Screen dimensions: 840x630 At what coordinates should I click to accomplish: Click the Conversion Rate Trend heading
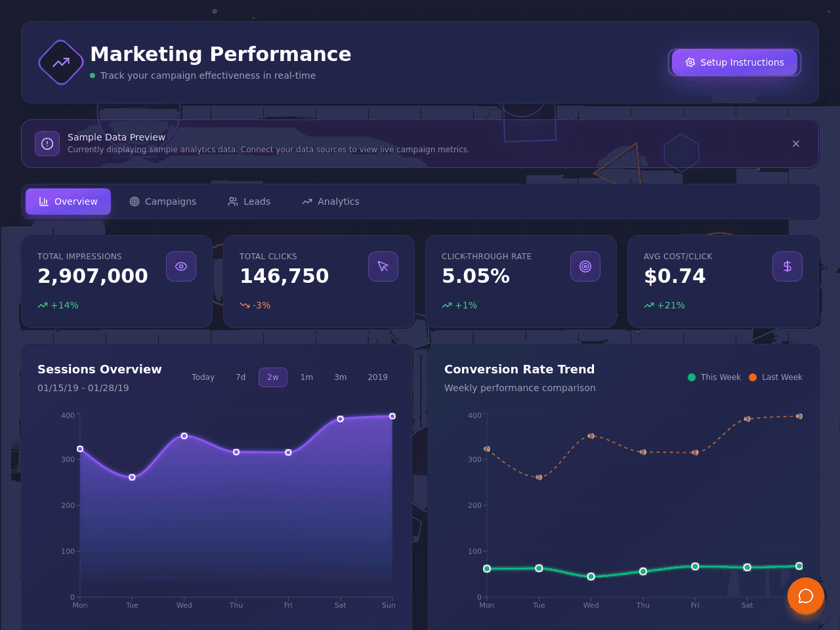tap(520, 369)
